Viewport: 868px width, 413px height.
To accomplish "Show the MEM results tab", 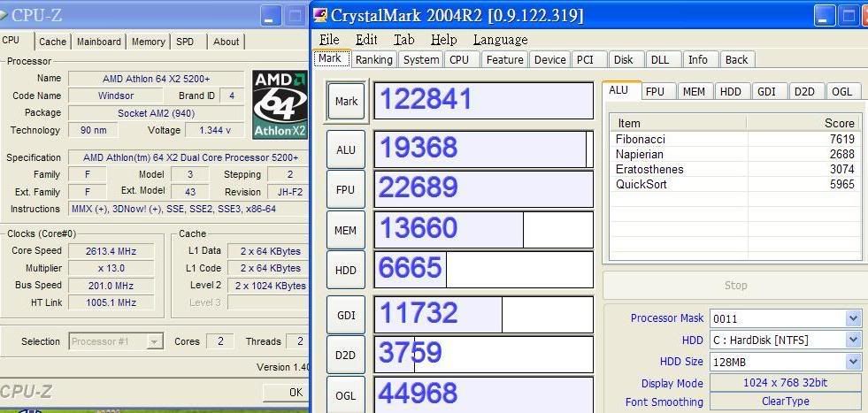I will tap(694, 92).
